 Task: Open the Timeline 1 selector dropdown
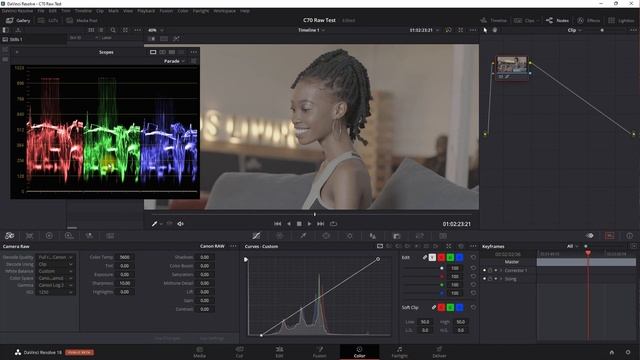coord(311,30)
